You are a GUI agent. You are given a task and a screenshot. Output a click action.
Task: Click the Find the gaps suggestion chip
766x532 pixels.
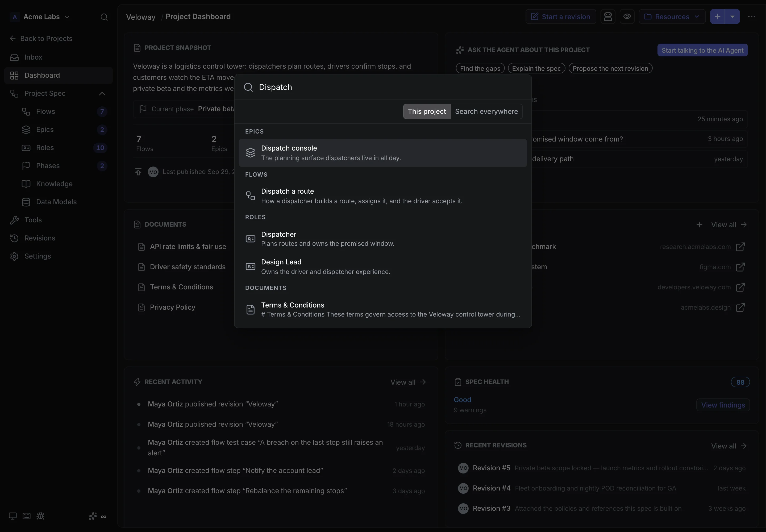(x=480, y=68)
